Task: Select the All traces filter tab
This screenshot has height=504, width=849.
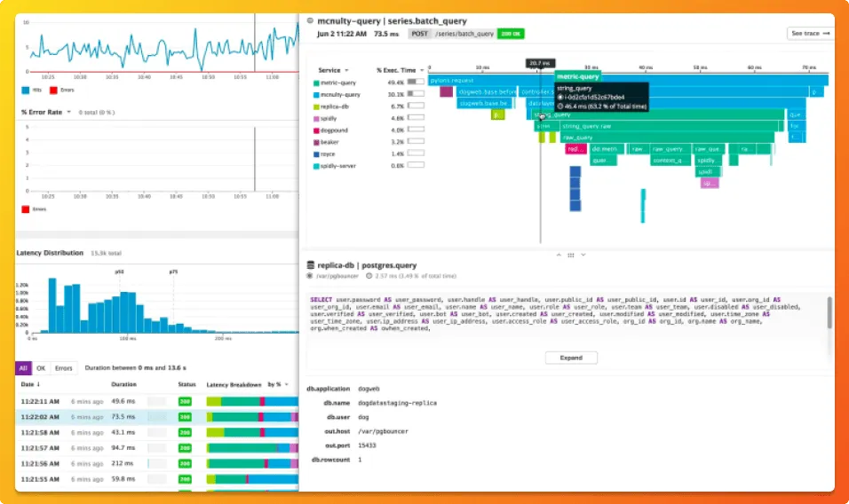Action: 23,368
